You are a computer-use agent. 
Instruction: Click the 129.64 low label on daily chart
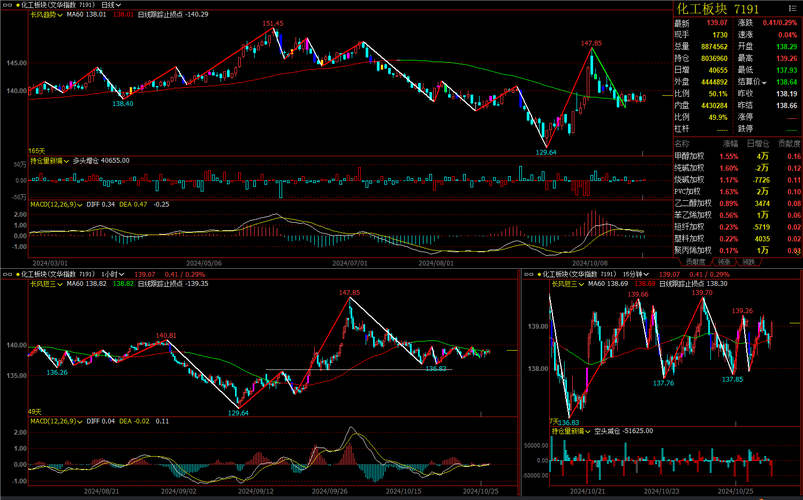[546, 152]
